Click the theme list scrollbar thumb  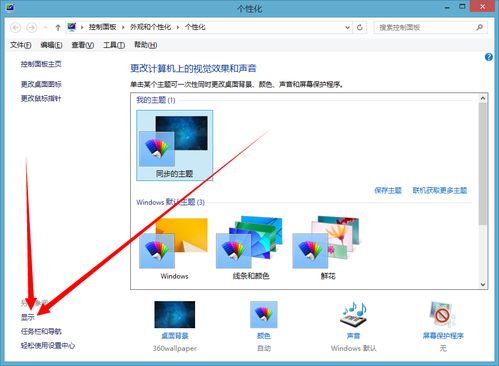483,164
